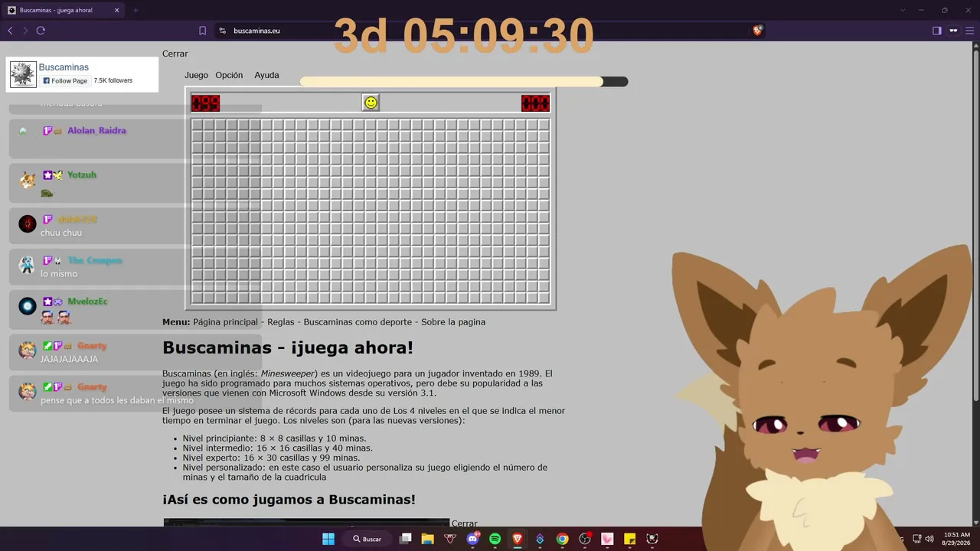Open the Página principal link
Screen dimensions: 980x551
coord(225,322)
